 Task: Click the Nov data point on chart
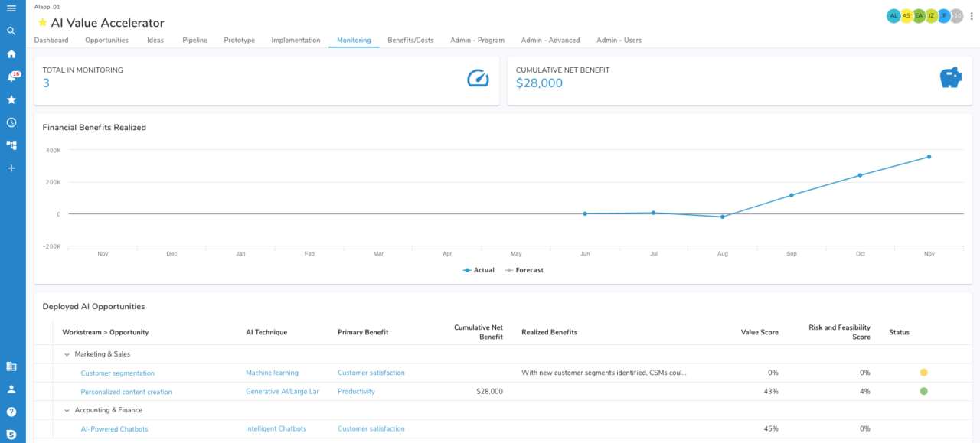(x=929, y=157)
